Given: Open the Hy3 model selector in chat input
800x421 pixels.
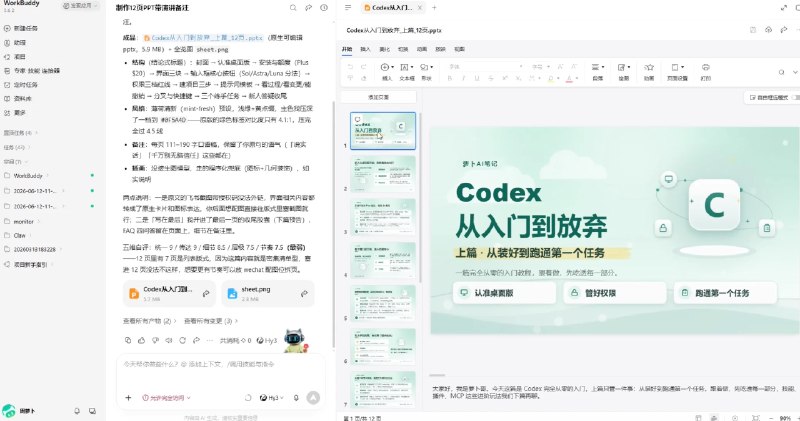Looking at the screenshot, I should pos(271,398).
